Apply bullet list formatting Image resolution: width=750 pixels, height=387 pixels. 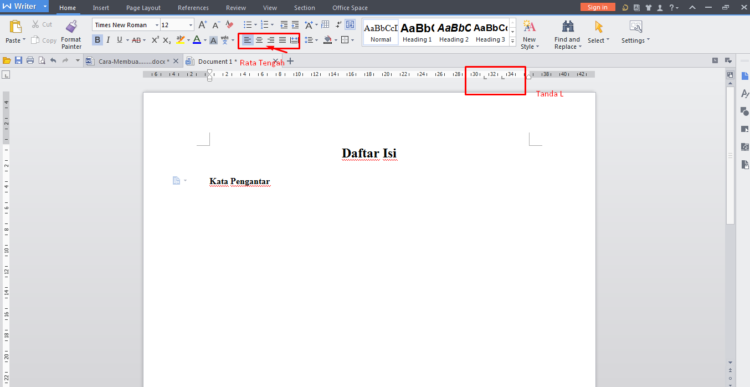pyautogui.click(x=247, y=25)
